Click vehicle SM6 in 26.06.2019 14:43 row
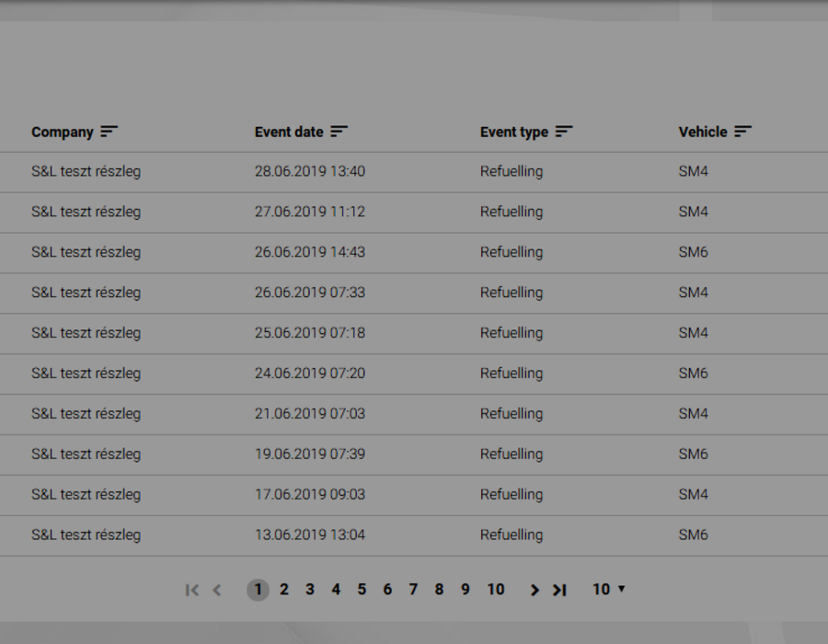This screenshot has height=644, width=828. (694, 252)
